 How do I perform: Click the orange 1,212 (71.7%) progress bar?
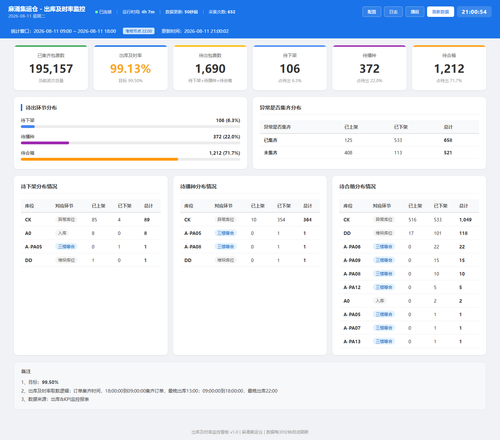pyautogui.click(x=99, y=159)
